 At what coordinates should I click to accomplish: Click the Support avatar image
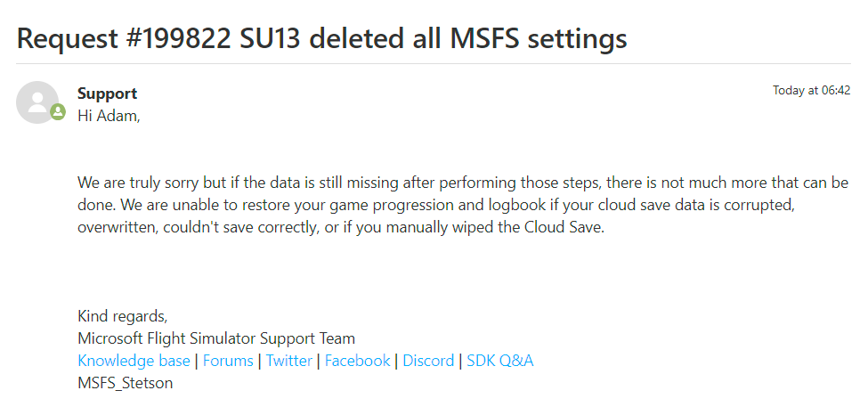click(37, 102)
